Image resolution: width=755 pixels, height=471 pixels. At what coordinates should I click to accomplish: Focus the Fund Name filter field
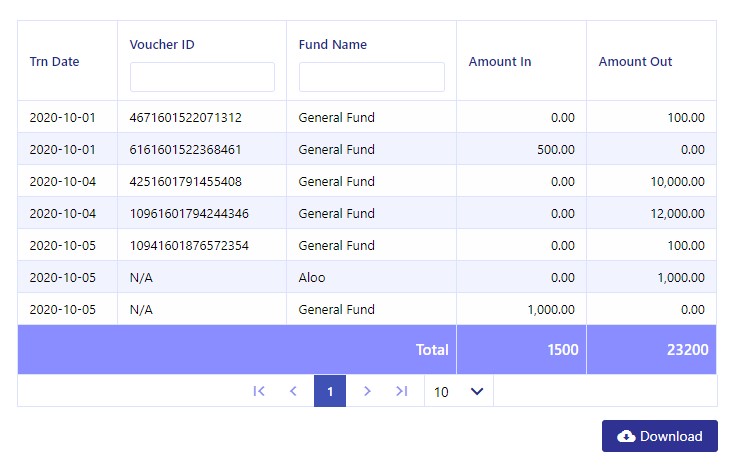[372, 77]
